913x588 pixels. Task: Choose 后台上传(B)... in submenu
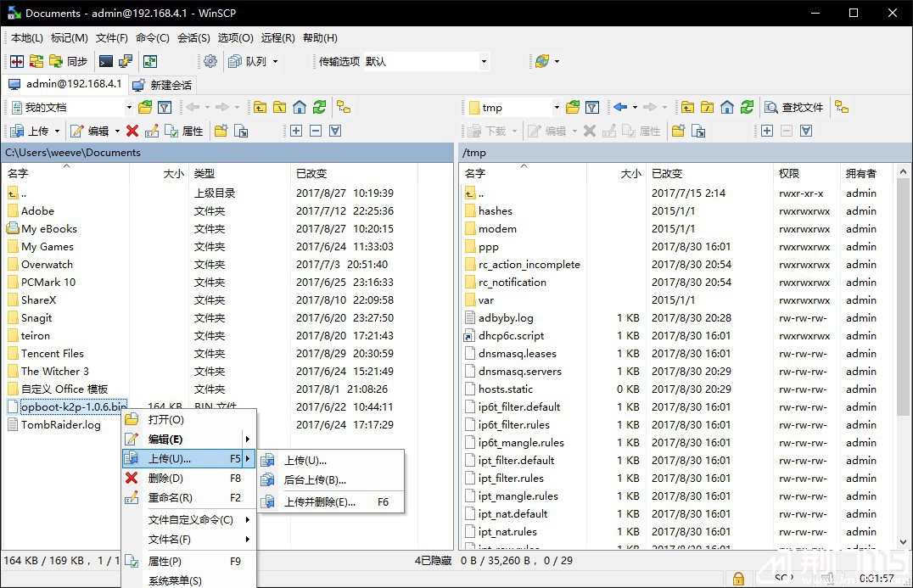[331, 480]
